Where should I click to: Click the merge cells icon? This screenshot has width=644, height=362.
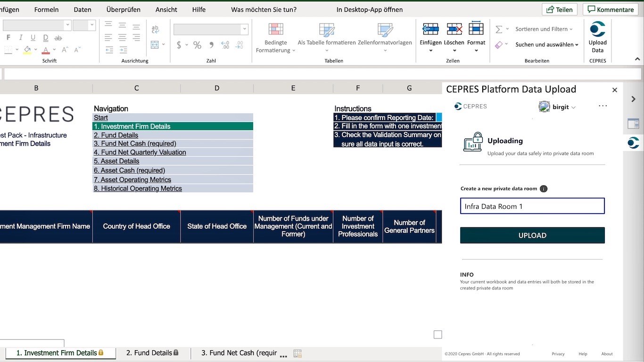coord(155,45)
